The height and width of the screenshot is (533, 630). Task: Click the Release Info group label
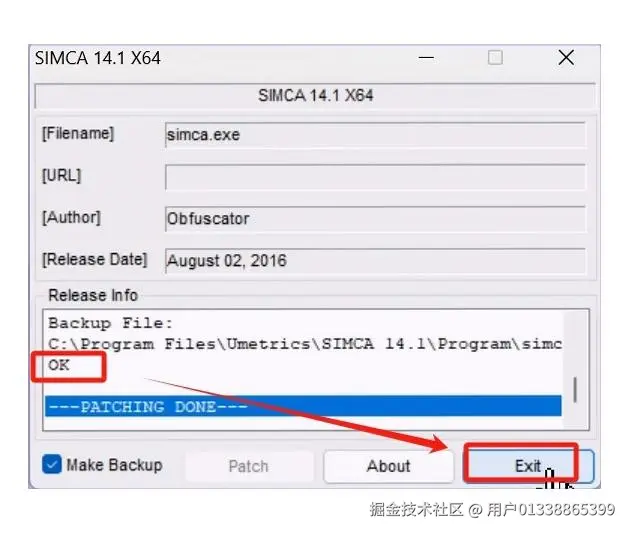click(x=93, y=295)
